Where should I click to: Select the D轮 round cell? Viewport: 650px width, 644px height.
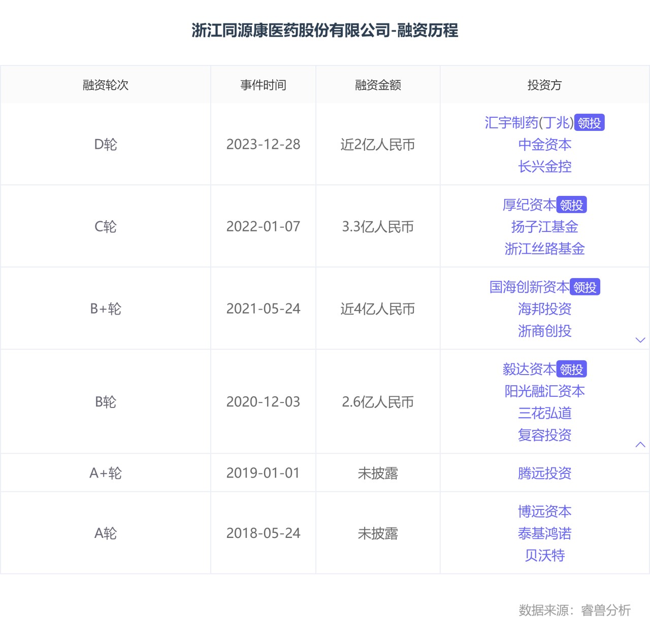click(x=106, y=145)
